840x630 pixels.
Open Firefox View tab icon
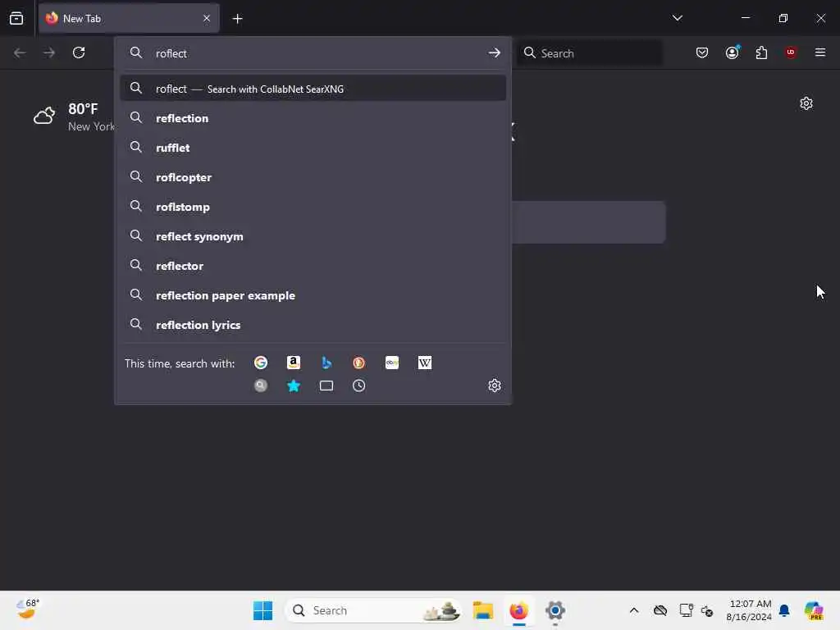(x=16, y=18)
